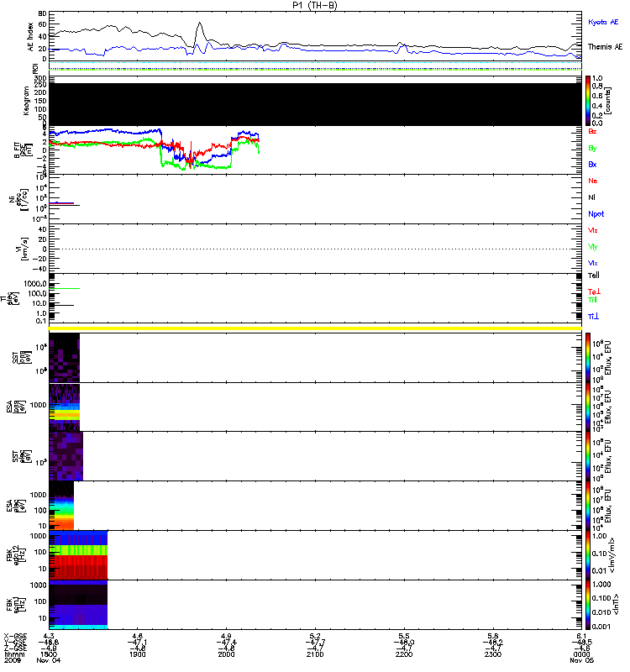Click the X-GSE value 5.2
The height and width of the screenshot is (672, 630).
315,636
